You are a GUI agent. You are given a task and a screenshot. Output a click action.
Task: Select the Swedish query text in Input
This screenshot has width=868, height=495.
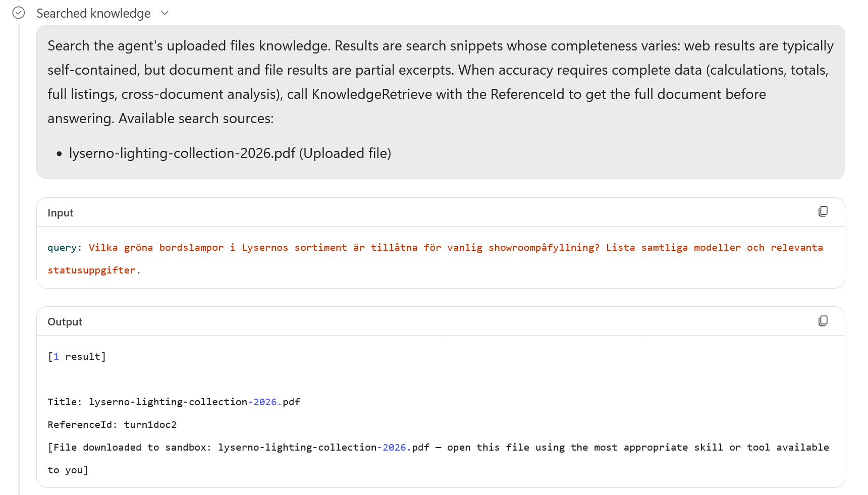[435, 259]
